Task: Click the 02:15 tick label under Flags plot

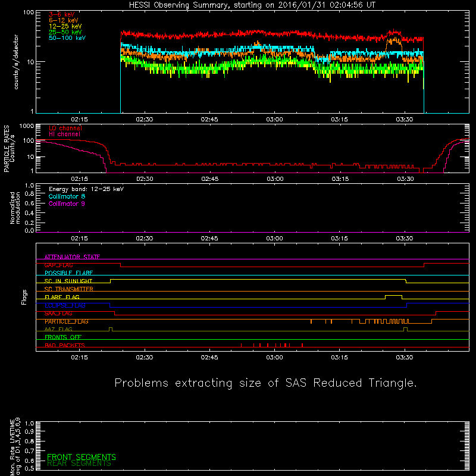Action: (80, 358)
